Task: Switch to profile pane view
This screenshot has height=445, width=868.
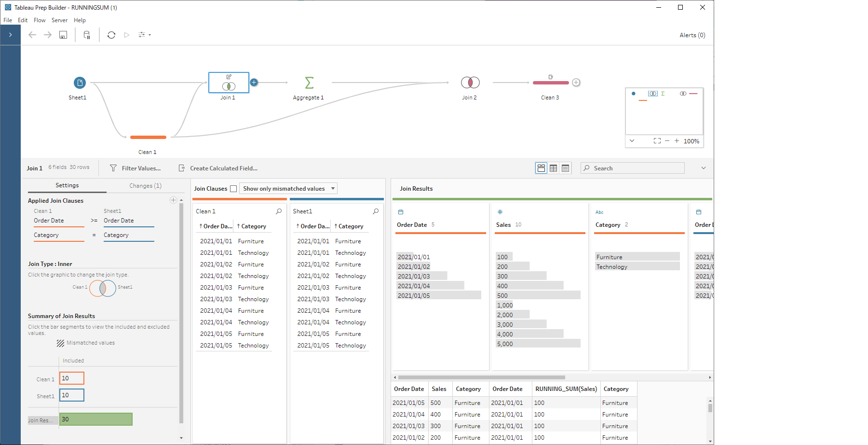Action: coord(541,168)
